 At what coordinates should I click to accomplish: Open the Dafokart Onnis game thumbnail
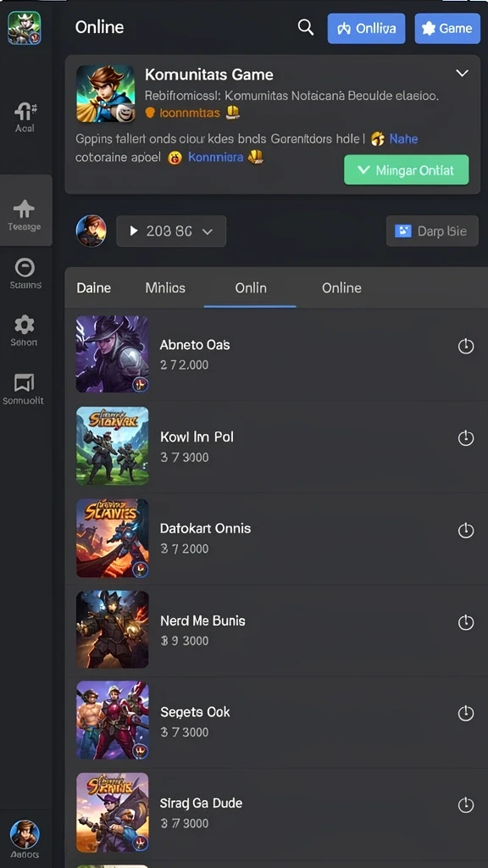point(113,538)
